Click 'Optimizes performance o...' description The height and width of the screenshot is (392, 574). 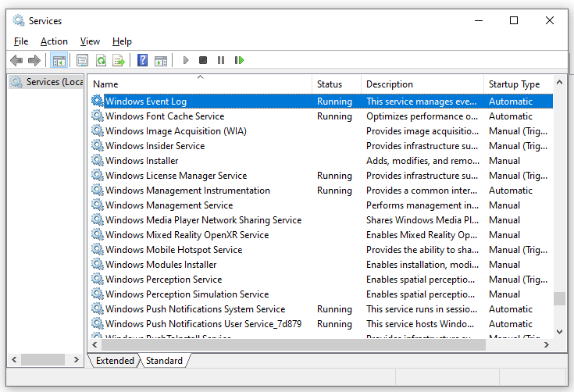click(x=422, y=116)
